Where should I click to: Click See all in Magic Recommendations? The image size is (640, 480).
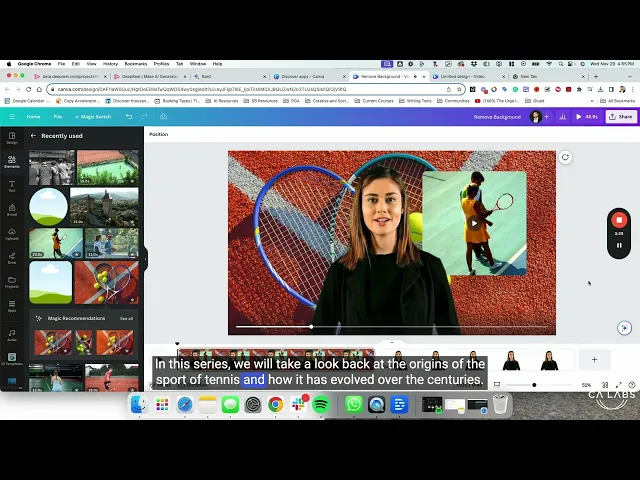point(126,318)
